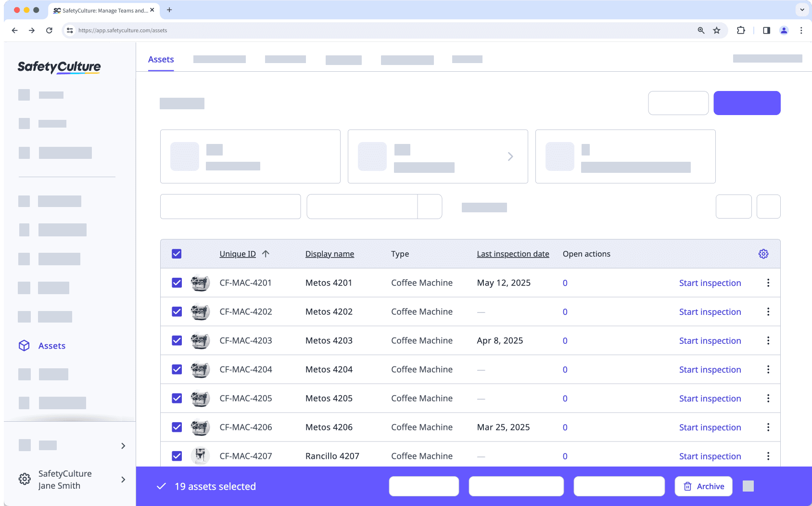
Task: Start inspection for Metos 4206
Action: (x=710, y=427)
